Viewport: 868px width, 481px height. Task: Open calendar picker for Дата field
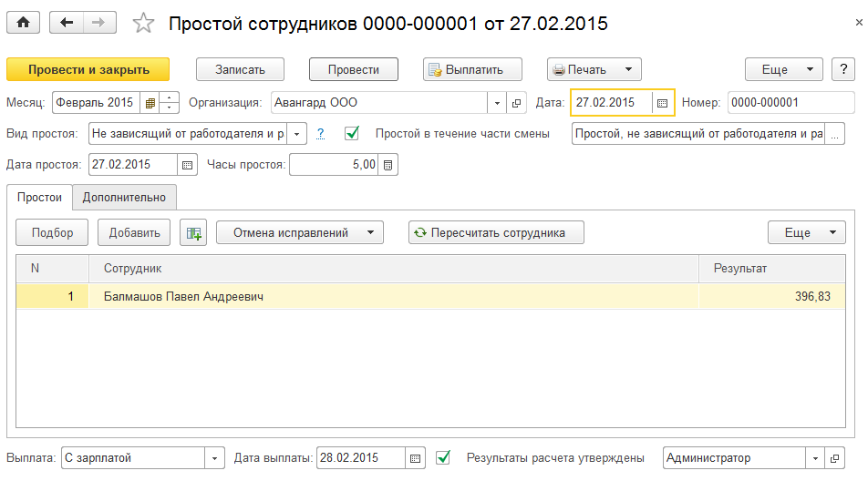click(x=663, y=103)
